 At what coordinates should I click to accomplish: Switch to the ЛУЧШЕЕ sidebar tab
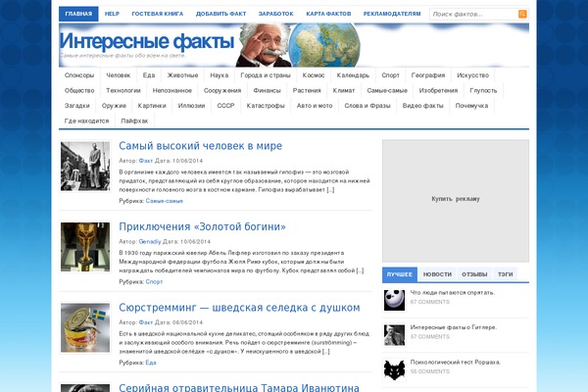click(x=400, y=274)
